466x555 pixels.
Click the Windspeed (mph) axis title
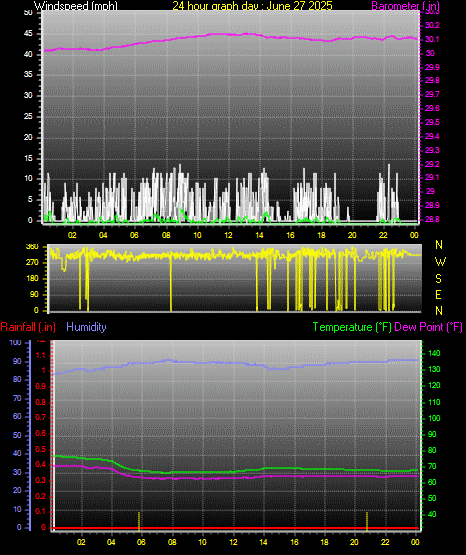pyautogui.click(x=75, y=6)
